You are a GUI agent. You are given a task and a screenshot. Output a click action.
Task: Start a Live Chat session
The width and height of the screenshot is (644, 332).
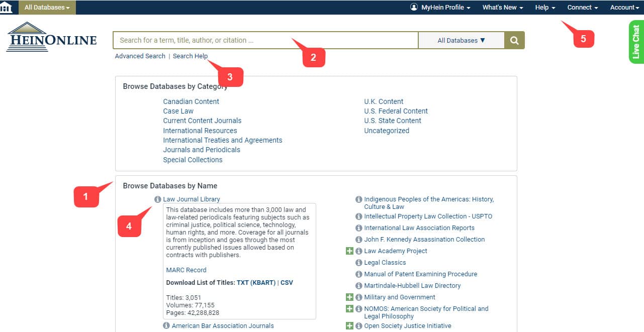(636, 42)
